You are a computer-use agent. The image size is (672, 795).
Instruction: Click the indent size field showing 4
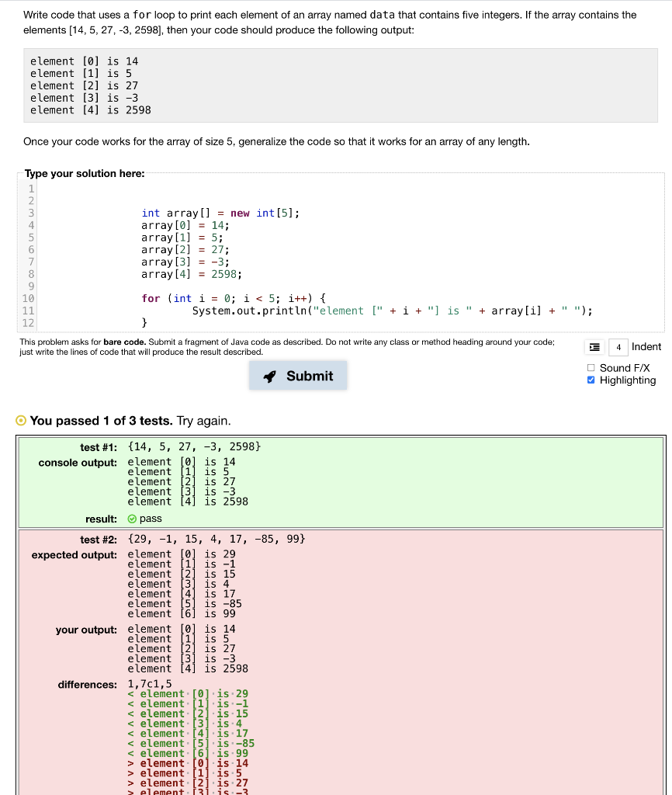coord(618,347)
